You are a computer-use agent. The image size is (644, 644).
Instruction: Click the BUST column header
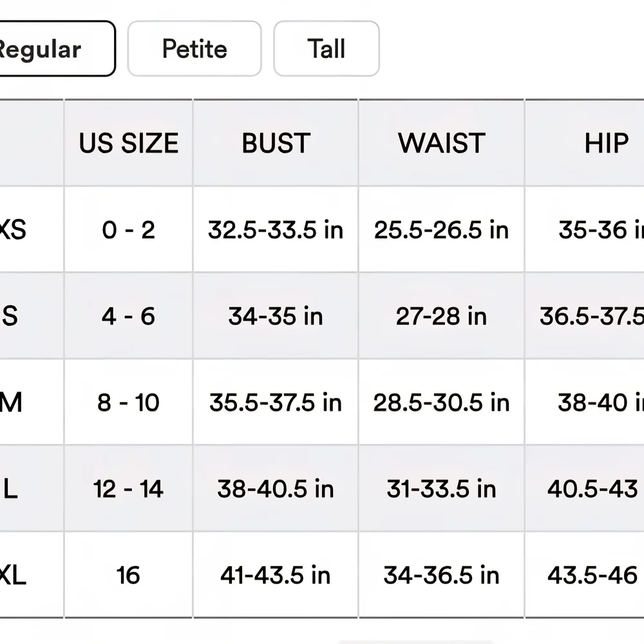[276, 143]
